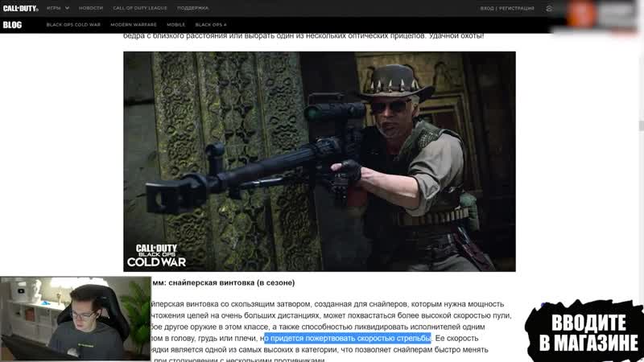Open the Call of Duty logo home link

tap(21, 8)
